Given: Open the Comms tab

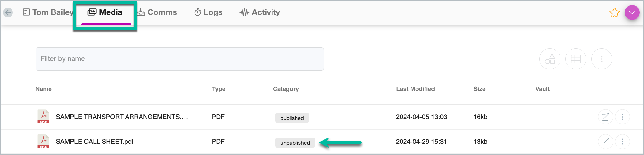Looking at the screenshot, I should pos(157,12).
